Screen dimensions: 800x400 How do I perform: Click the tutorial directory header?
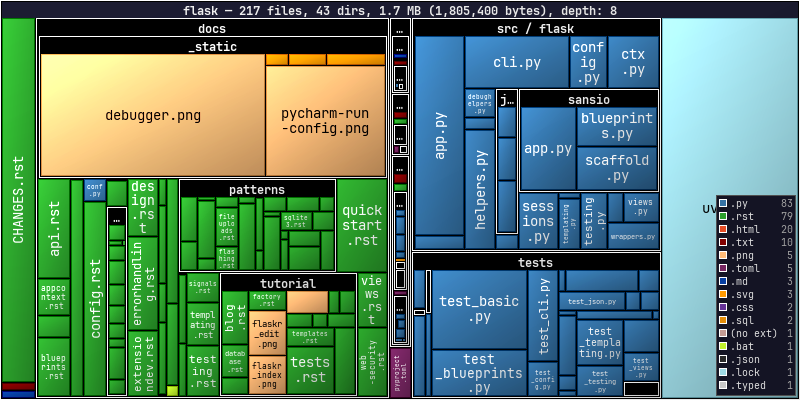tap(288, 283)
